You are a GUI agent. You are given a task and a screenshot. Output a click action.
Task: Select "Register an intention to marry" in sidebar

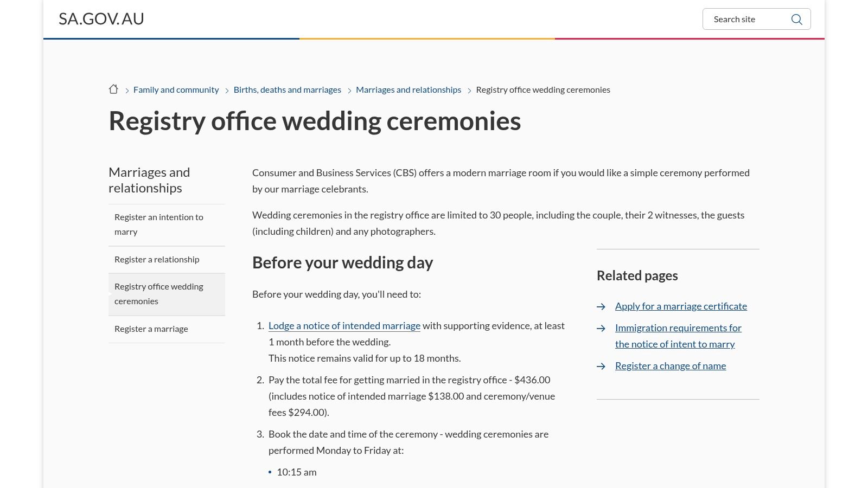pos(159,224)
